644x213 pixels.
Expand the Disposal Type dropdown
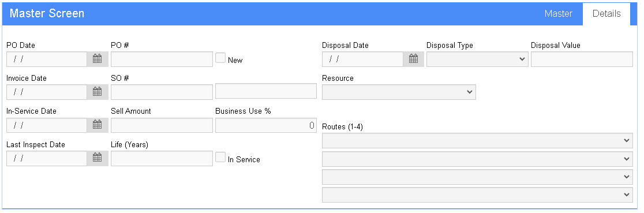[x=477, y=59]
